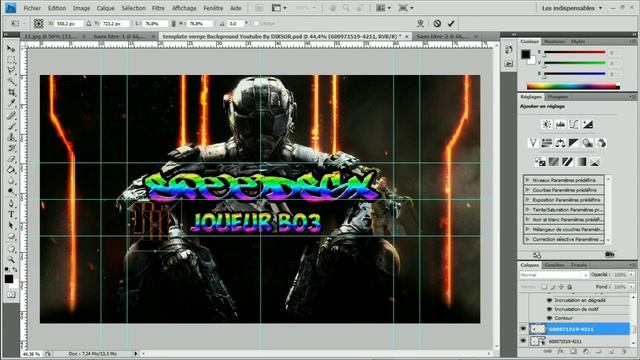Expand Correction sélective Paramètres
The height and width of the screenshot is (360, 640).
(528, 240)
